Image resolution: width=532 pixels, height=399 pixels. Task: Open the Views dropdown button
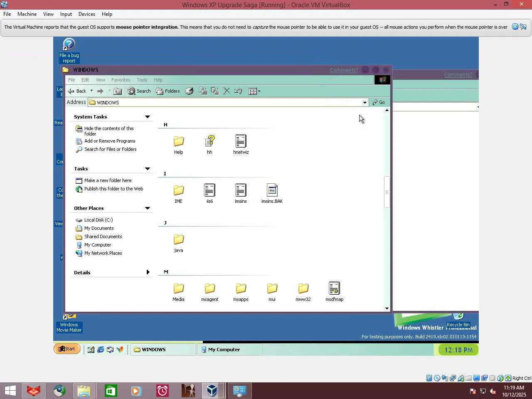tap(254, 91)
